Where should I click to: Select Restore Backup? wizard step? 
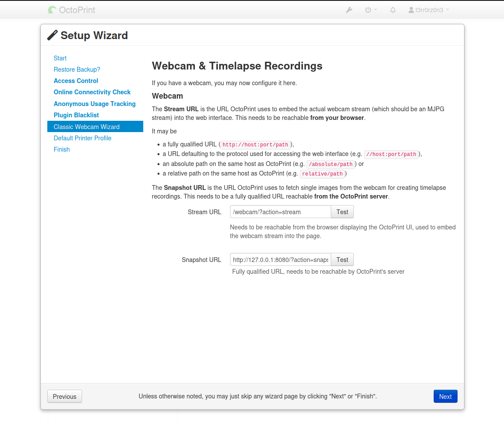click(77, 70)
